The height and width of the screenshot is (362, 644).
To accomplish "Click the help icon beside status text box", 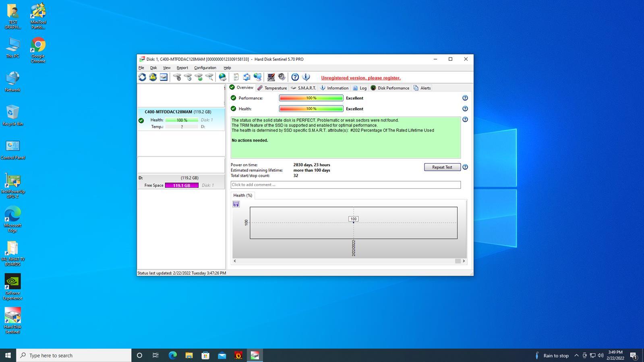I will (465, 120).
